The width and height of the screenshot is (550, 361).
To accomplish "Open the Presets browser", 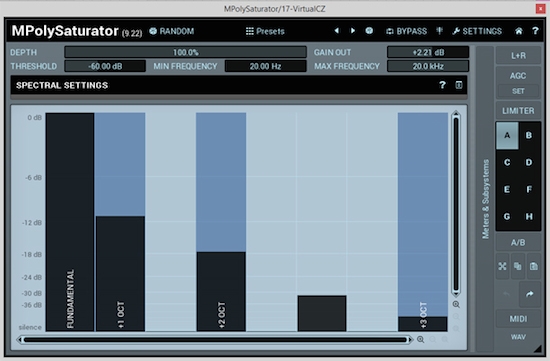I will [x=265, y=31].
